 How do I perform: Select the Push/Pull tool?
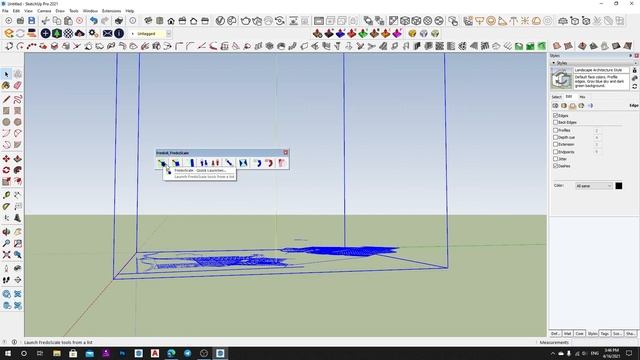18,159
